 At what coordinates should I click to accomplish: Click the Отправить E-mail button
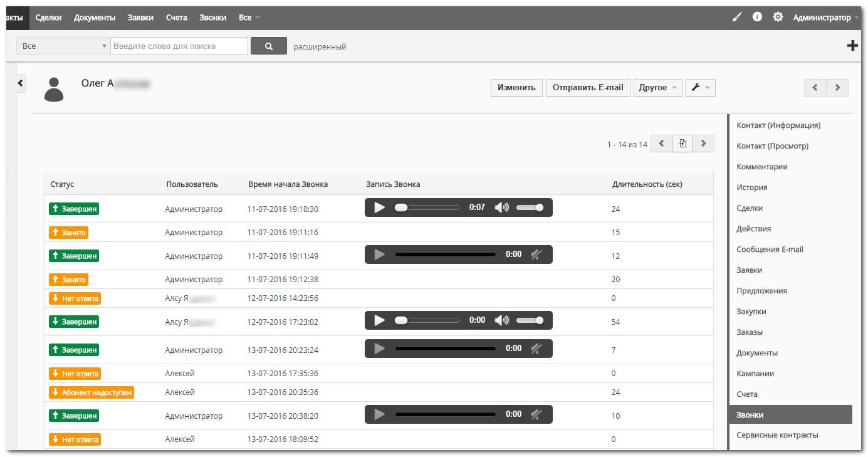[588, 88]
